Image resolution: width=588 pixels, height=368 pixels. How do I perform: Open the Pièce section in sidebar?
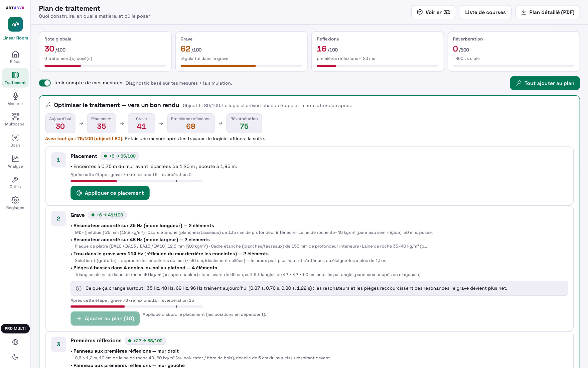(x=15, y=57)
